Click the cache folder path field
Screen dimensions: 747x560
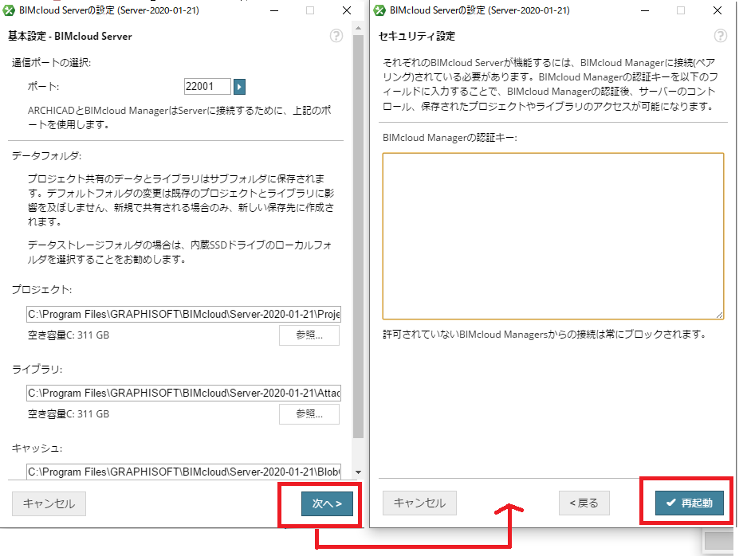(x=184, y=472)
